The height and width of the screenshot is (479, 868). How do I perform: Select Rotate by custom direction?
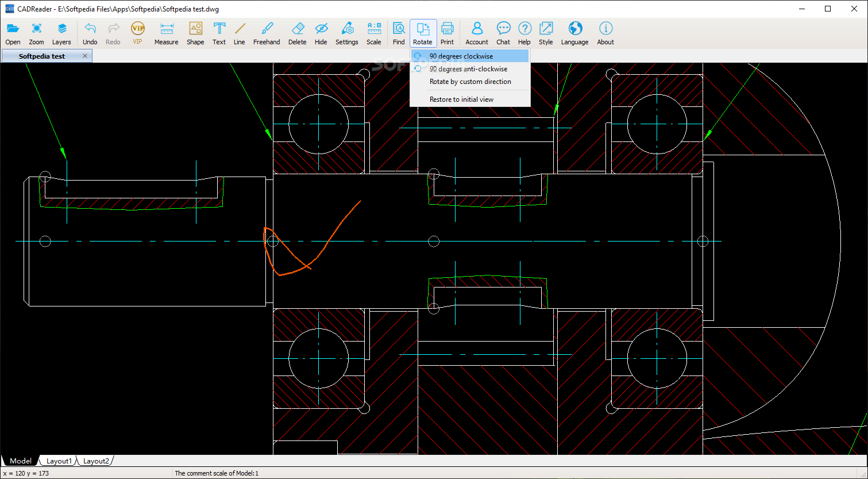click(x=470, y=82)
